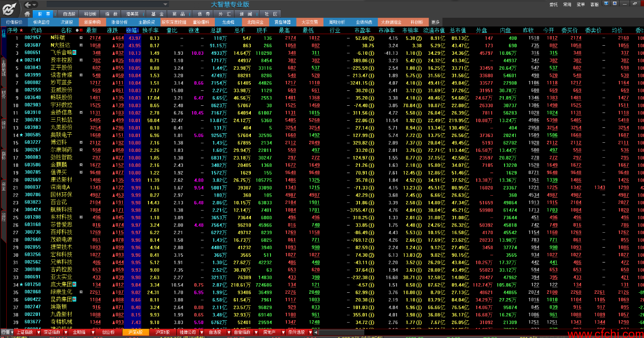This screenshot has width=644, height=338.
Task: Switch to the 债券 tab
Action: tap(204, 14)
